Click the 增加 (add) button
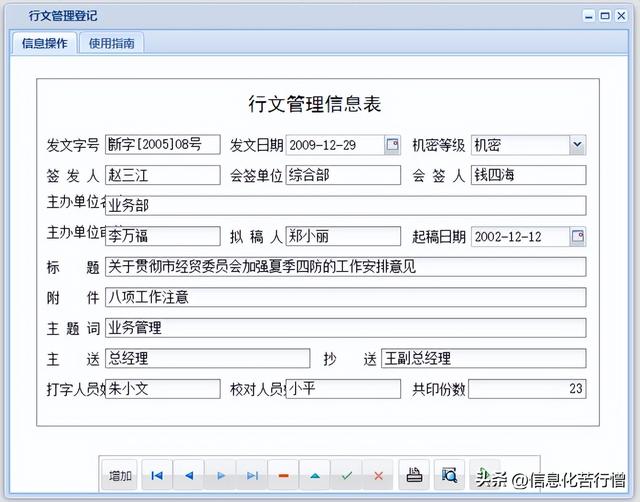Image resolution: width=640 pixels, height=502 pixels. 120,475
